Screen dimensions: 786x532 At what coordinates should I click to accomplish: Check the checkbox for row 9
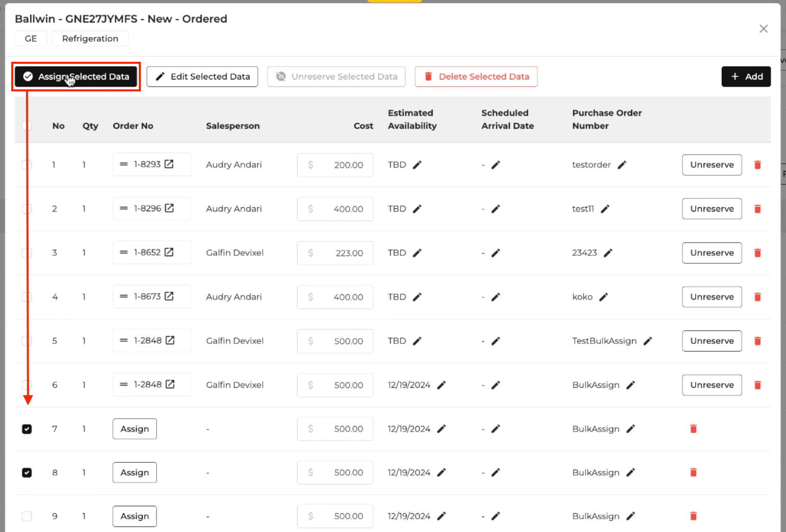pyautogui.click(x=27, y=516)
